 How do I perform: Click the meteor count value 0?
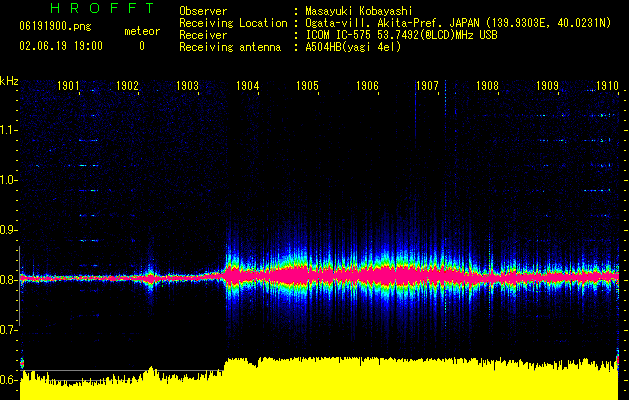[x=142, y=46]
